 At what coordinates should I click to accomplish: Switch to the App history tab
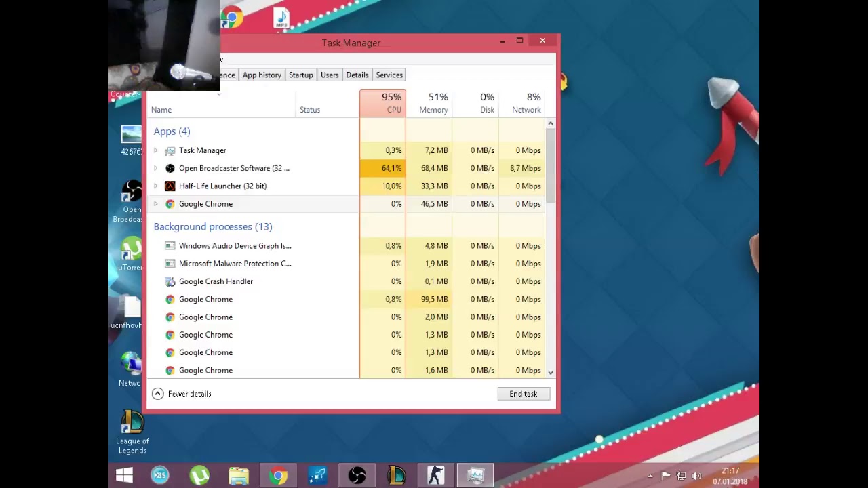[262, 75]
